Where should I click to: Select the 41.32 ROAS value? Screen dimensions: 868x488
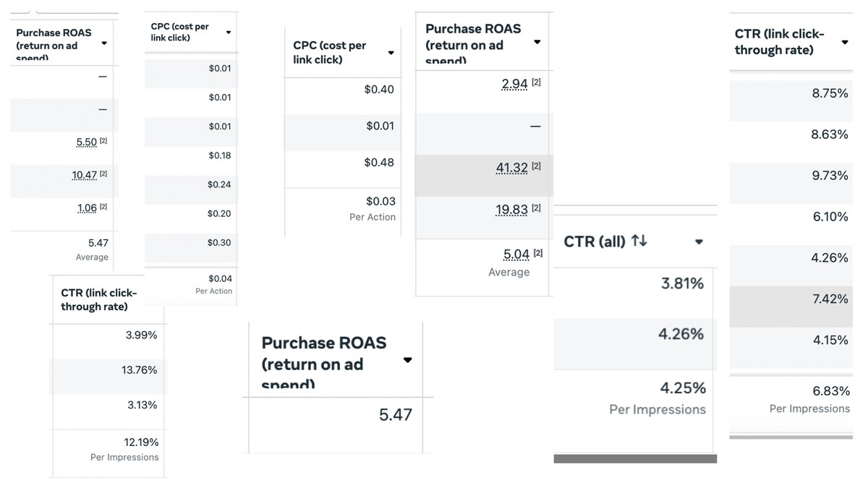click(511, 168)
